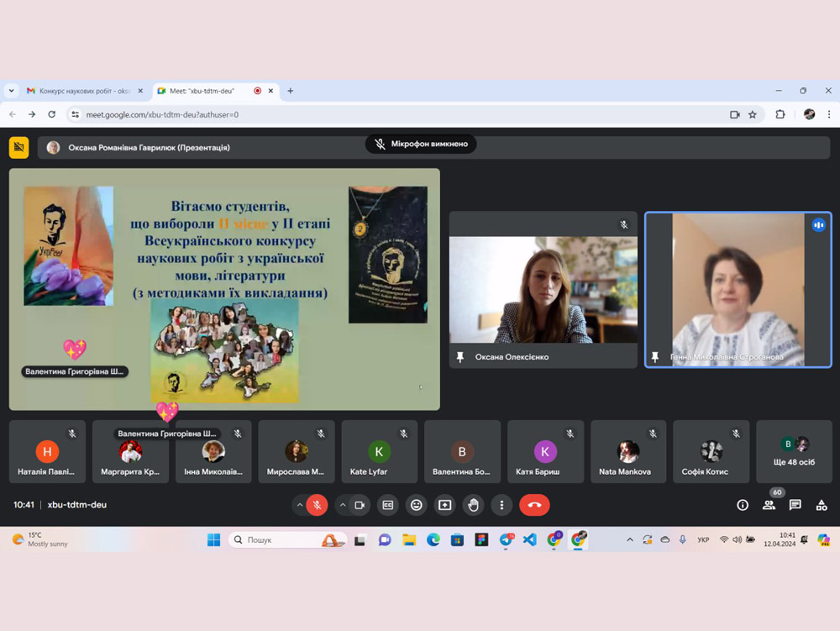840x631 pixels.
Task: Open the three-dot more options menu
Action: click(x=501, y=505)
